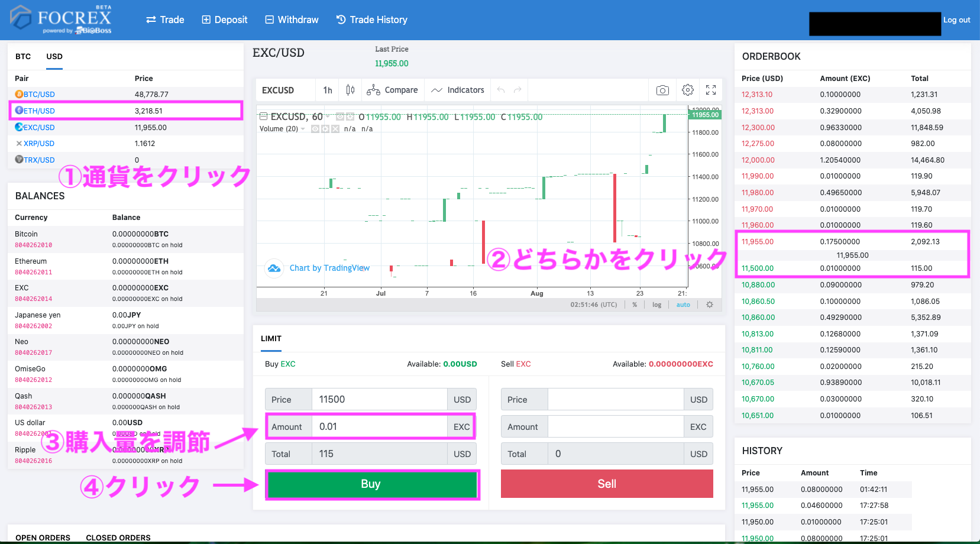Enter fullscreen chart mode
Image resolution: width=980 pixels, height=544 pixels.
pos(711,90)
